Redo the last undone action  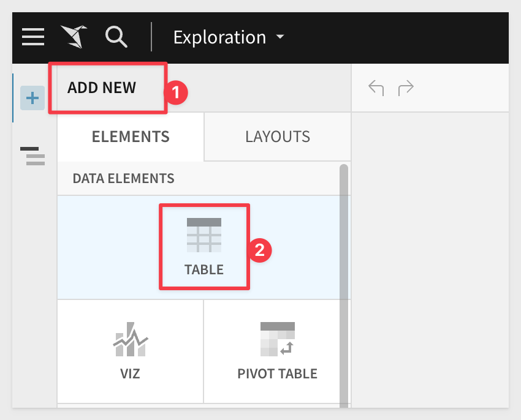click(406, 88)
